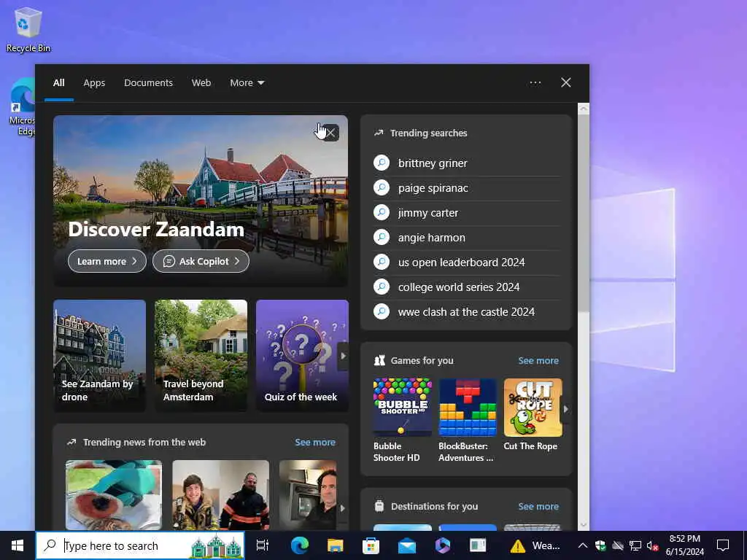Click the Destinations for you heading
The image size is (747, 560).
434,506
